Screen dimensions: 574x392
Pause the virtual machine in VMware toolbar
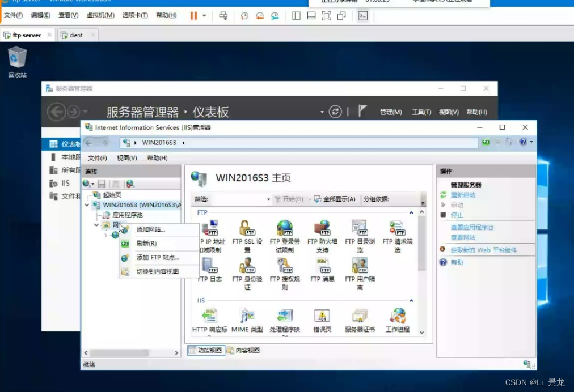[193, 16]
